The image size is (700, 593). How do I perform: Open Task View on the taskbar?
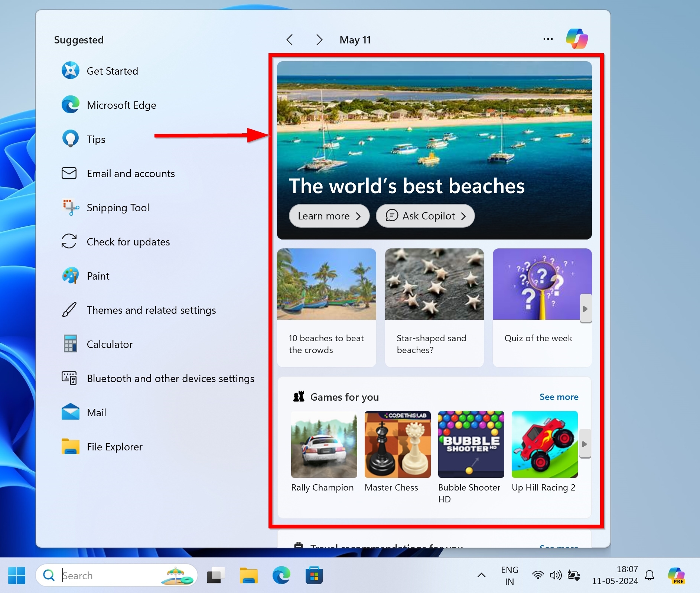pyautogui.click(x=216, y=575)
